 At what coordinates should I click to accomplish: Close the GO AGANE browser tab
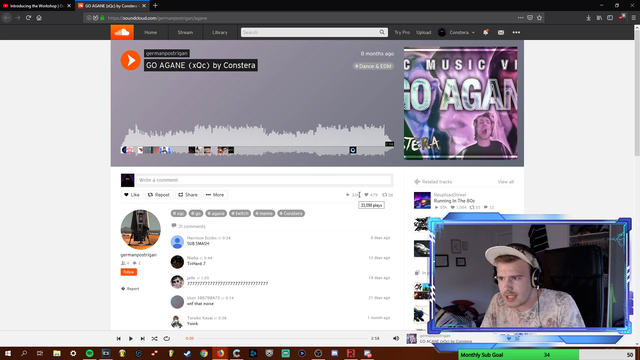(x=144, y=6)
